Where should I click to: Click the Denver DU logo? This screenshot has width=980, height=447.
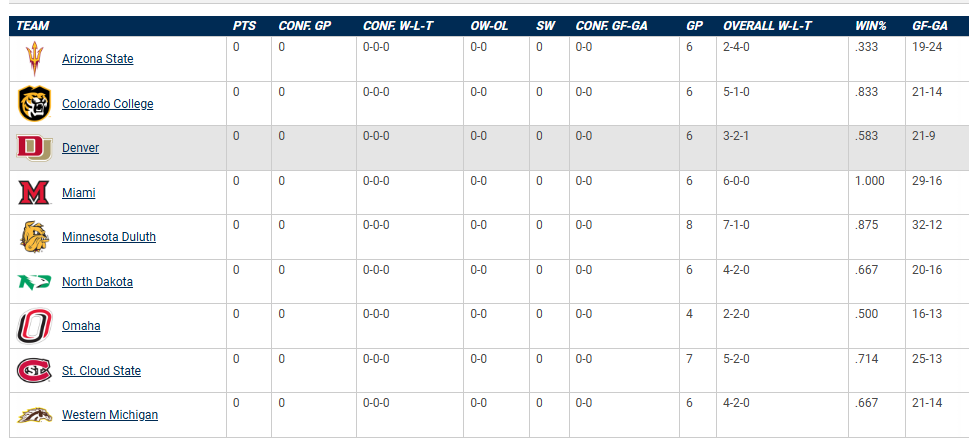(x=35, y=148)
